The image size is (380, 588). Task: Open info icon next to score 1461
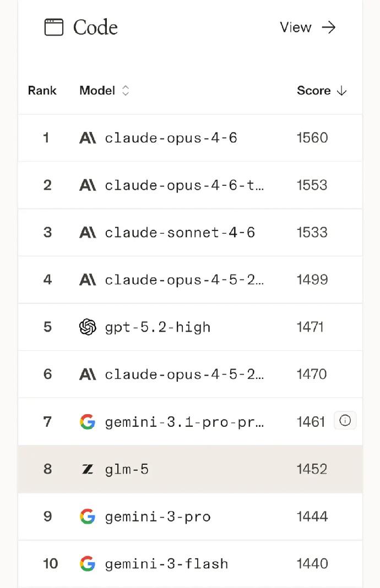(x=345, y=421)
